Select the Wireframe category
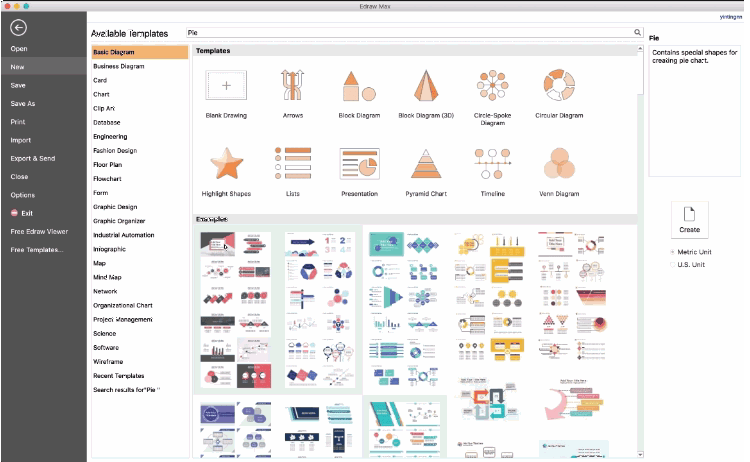 [x=108, y=362]
